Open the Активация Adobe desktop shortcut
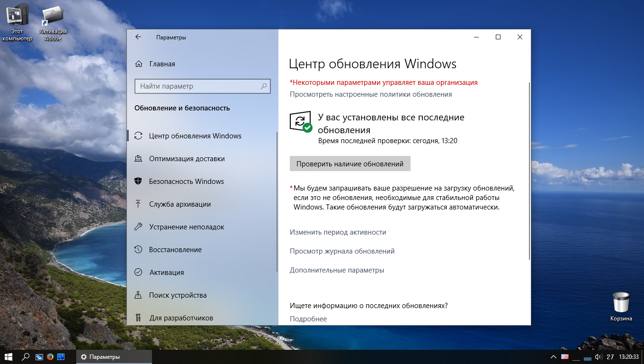 coord(53,23)
